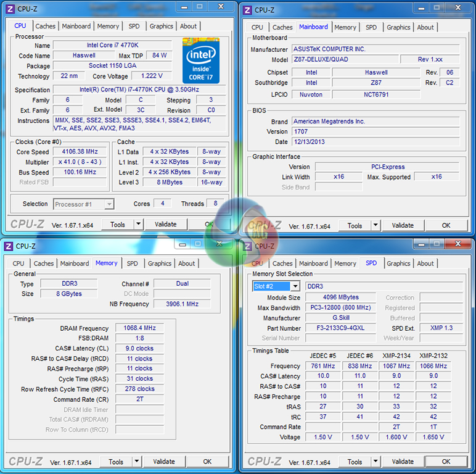
Task: Click OK in the SPD window
Action: tap(446, 462)
